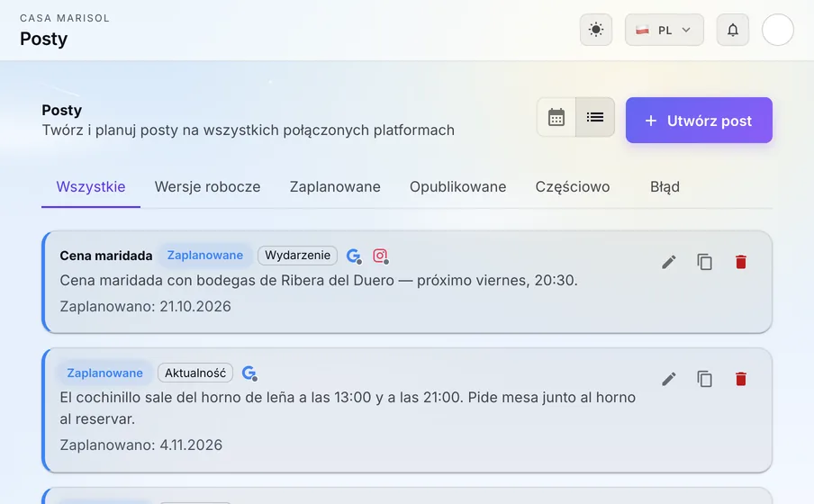814x504 pixels.
Task: Select the Zaplanowane tab
Action: pyautogui.click(x=335, y=187)
